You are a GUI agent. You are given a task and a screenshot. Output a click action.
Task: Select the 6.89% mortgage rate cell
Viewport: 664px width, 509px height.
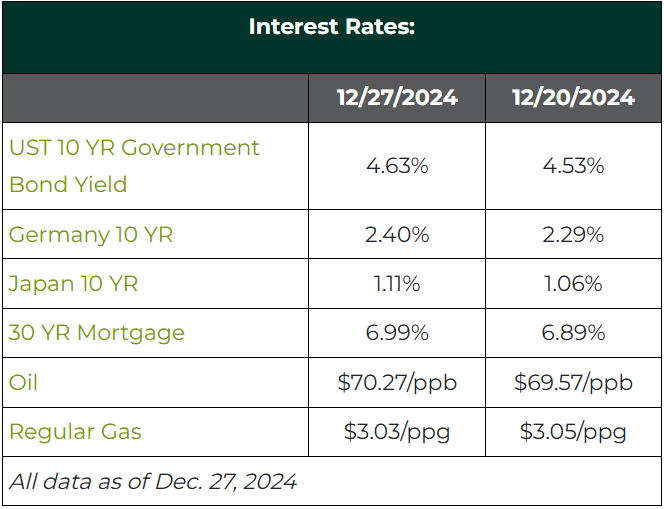pos(573,333)
